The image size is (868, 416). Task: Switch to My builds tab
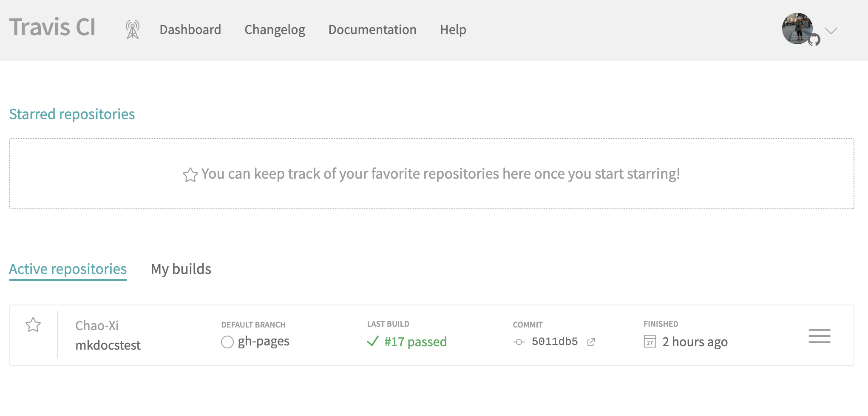pos(181,269)
